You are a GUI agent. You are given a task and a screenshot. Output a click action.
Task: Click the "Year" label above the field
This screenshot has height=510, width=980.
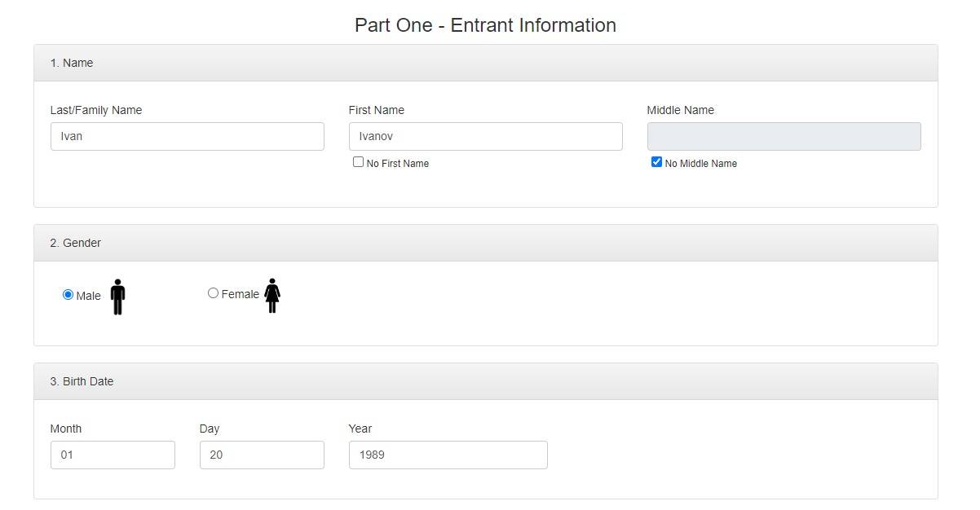[360, 429]
